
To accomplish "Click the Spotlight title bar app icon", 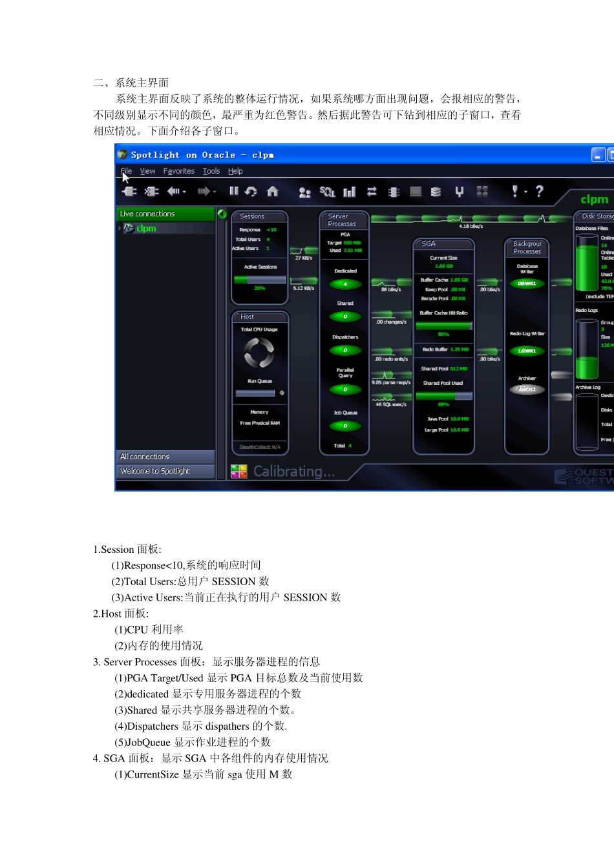I will pos(123,155).
